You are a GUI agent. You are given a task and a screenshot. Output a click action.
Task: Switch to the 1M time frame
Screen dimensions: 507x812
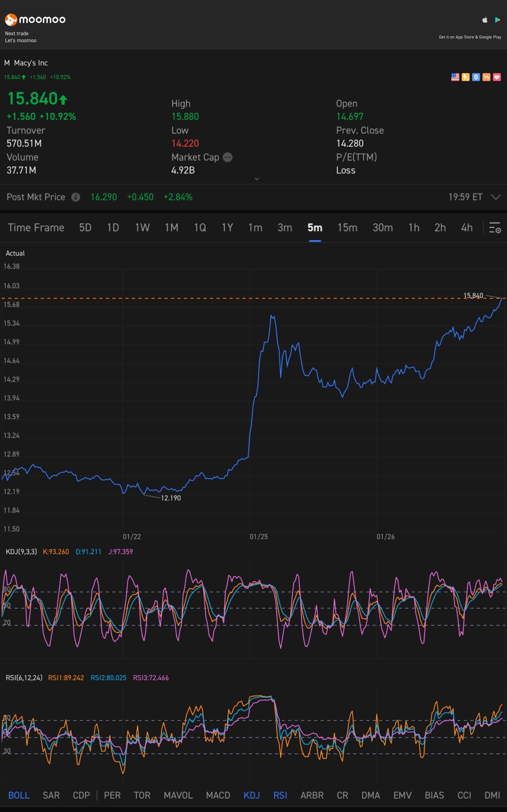click(x=172, y=228)
